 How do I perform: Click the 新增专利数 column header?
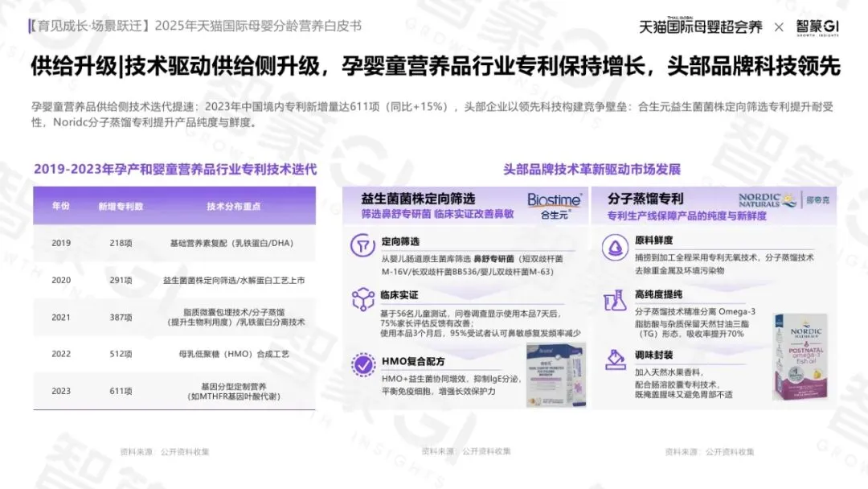(x=121, y=207)
